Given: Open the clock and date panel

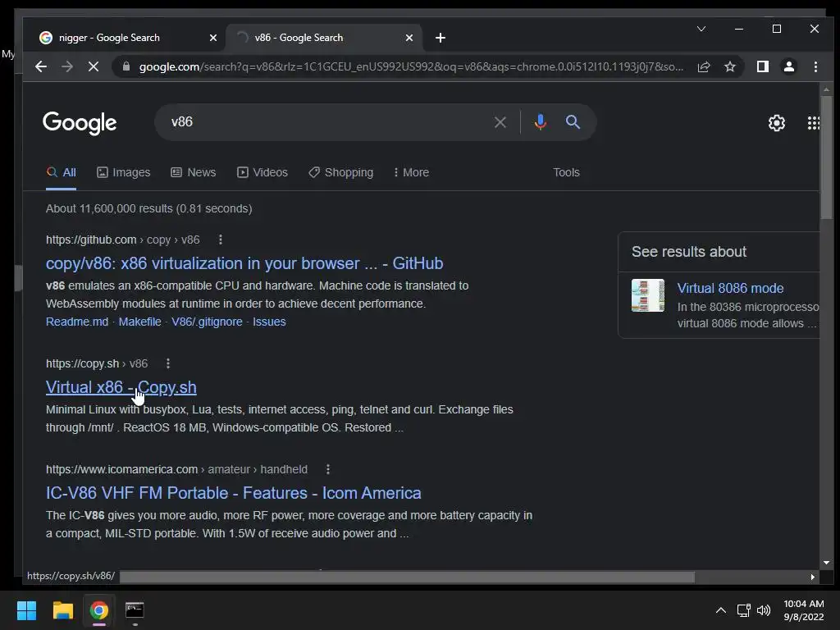Looking at the screenshot, I should point(804,610).
